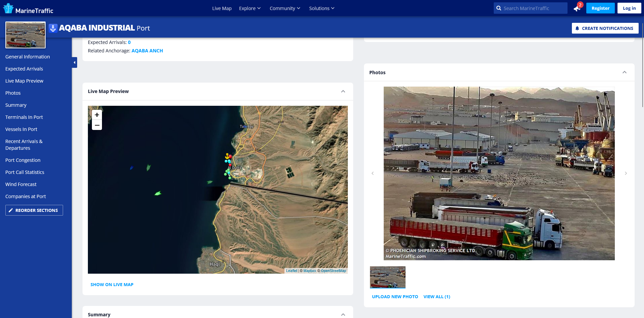
Task: Jump to Live Map Preview in sidebar
Action: coord(24,81)
